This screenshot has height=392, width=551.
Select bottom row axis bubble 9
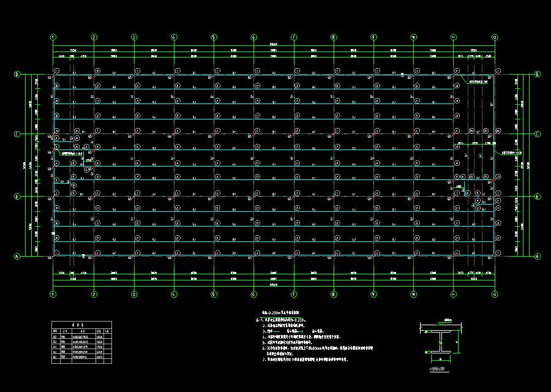(x=373, y=294)
